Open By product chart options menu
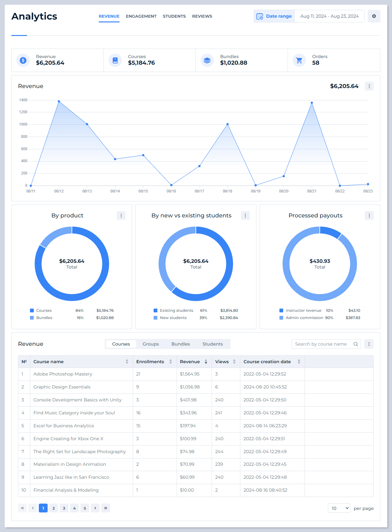This screenshot has width=392, height=532. (x=121, y=216)
